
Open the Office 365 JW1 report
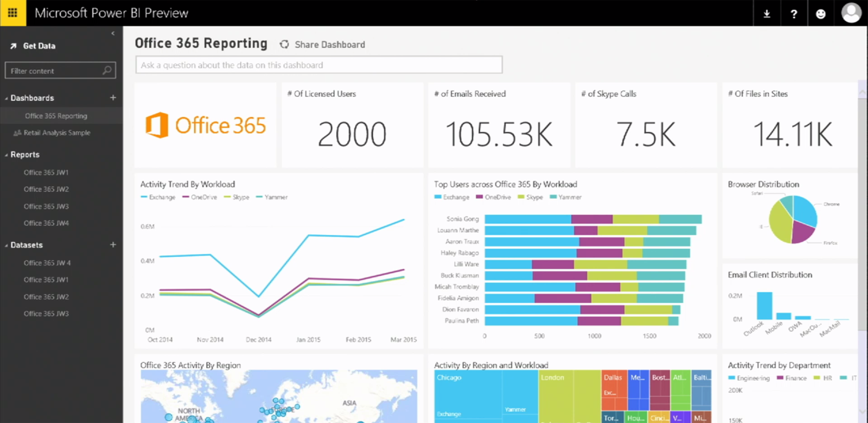pos(46,172)
